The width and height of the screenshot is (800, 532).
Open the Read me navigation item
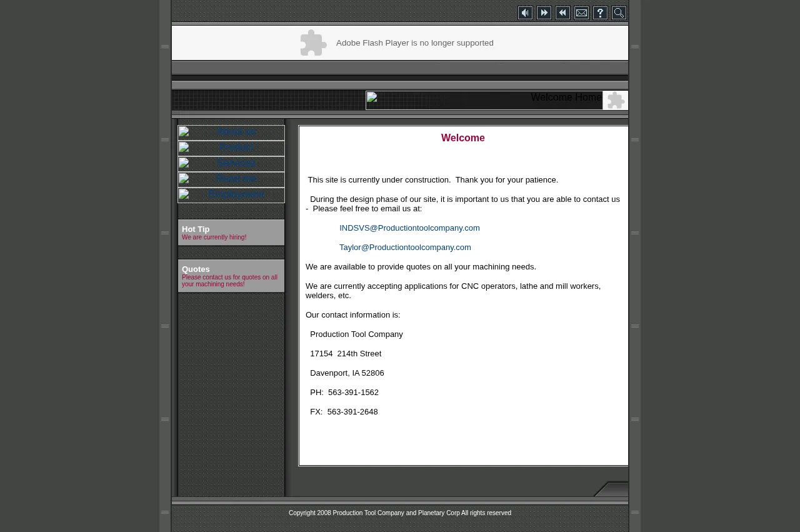click(236, 179)
